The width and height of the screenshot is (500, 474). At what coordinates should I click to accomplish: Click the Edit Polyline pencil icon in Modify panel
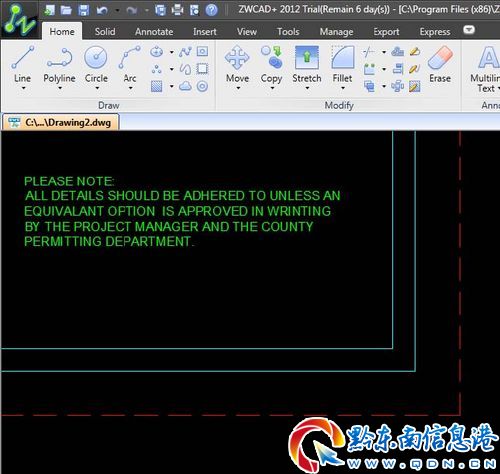415,69
